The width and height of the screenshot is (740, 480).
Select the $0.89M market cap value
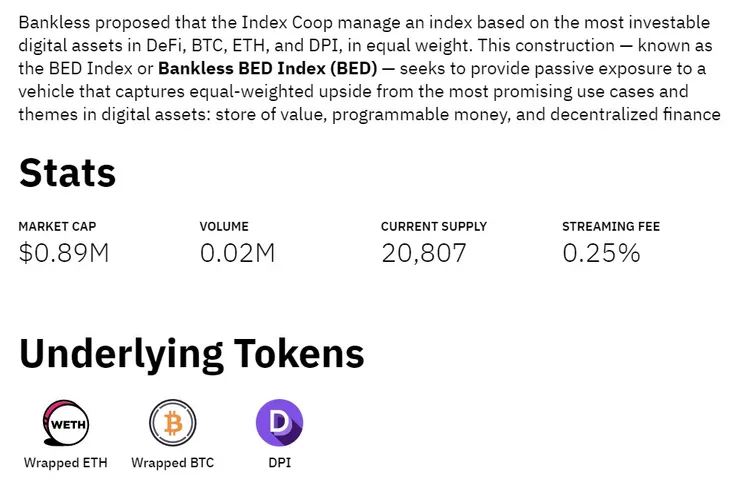[x=63, y=253]
